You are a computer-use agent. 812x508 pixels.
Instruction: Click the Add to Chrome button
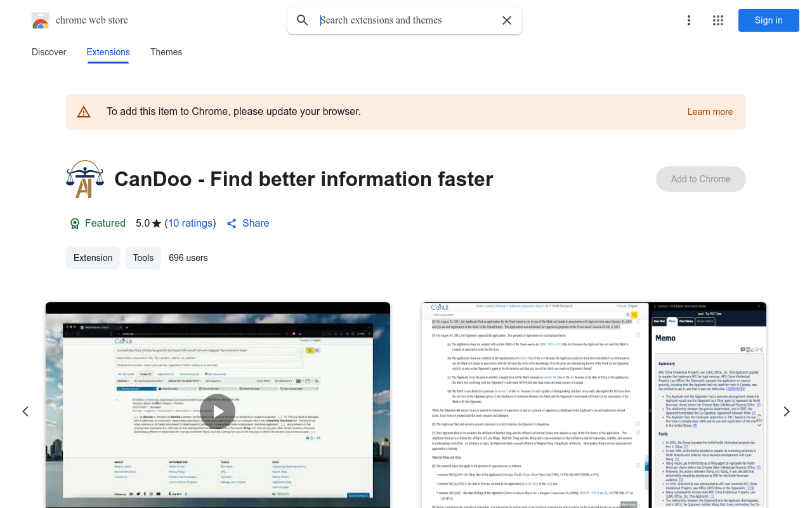tap(701, 179)
